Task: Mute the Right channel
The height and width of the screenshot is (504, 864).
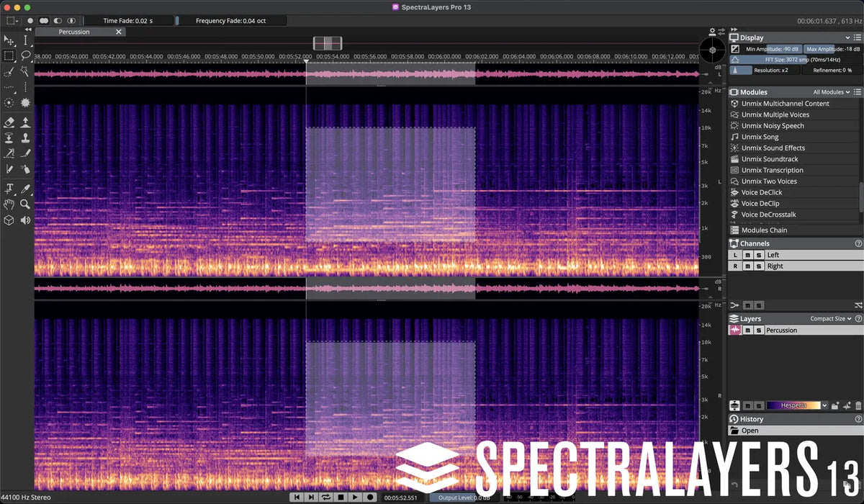Action: click(747, 266)
